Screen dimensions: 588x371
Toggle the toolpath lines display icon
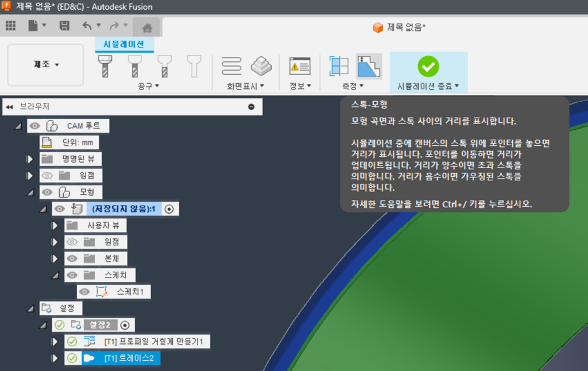click(x=231, y=66)
